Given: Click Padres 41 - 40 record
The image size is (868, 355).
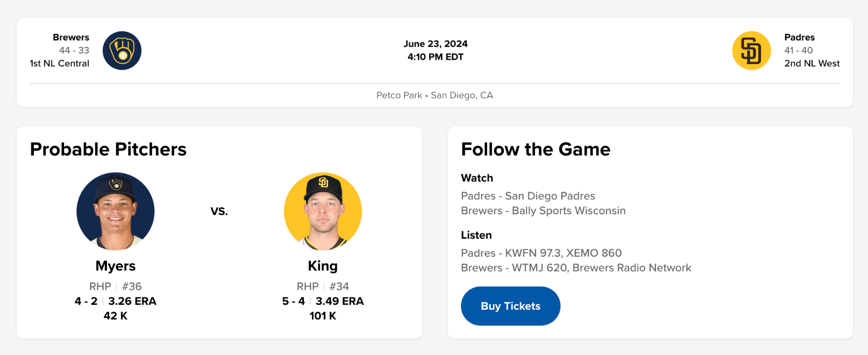Looking at the screenshot, I should point(799,50).
